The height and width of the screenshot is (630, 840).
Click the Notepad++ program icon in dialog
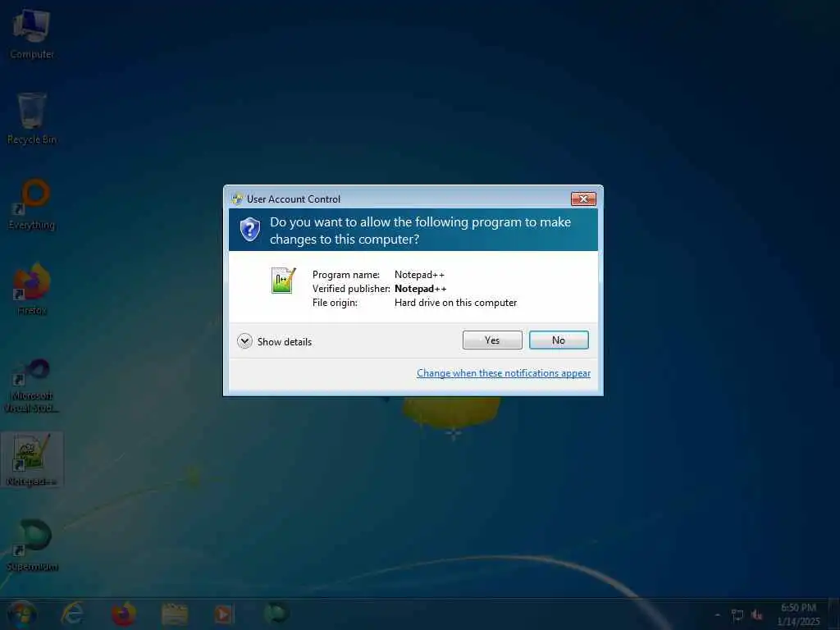pos(283,281)
